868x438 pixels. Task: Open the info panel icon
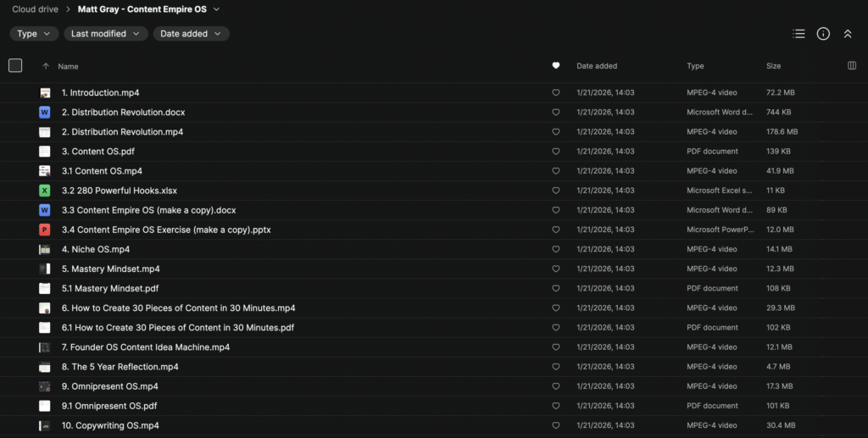tap(823, 34)
